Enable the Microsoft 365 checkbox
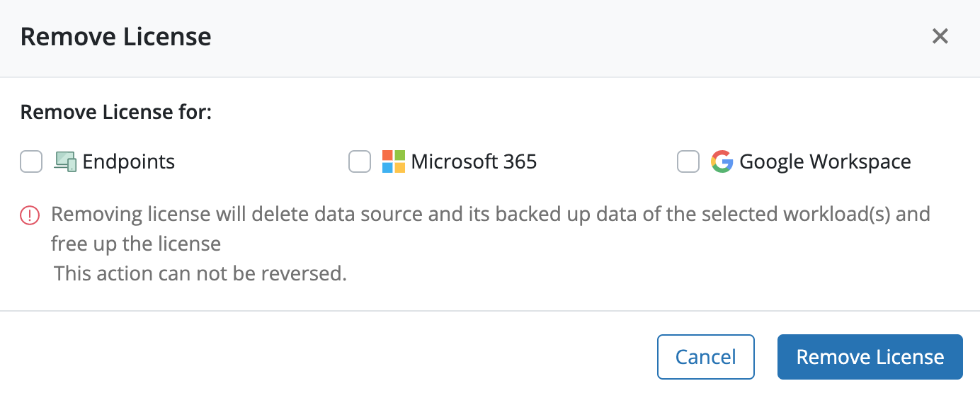Screen dimensions: 980x398 (x=360, y=161)
